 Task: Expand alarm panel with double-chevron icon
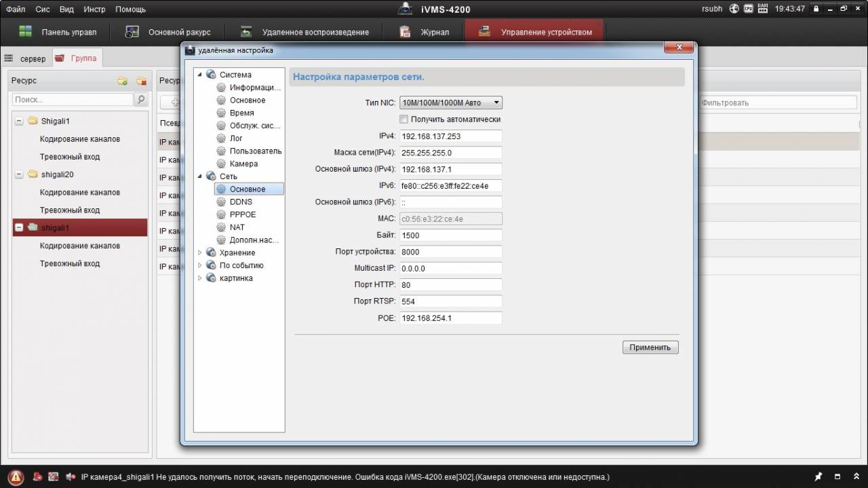[855, 476]
